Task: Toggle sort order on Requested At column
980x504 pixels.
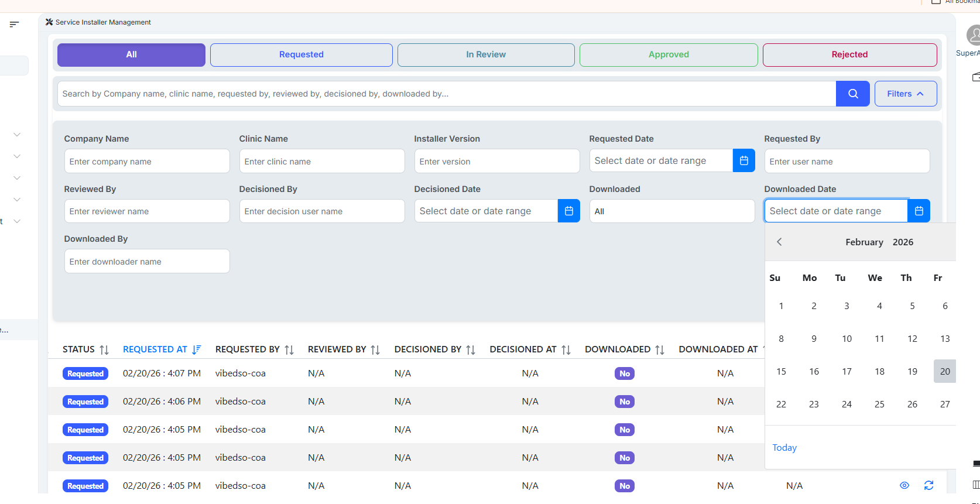Action: click(x=196, y=349)
